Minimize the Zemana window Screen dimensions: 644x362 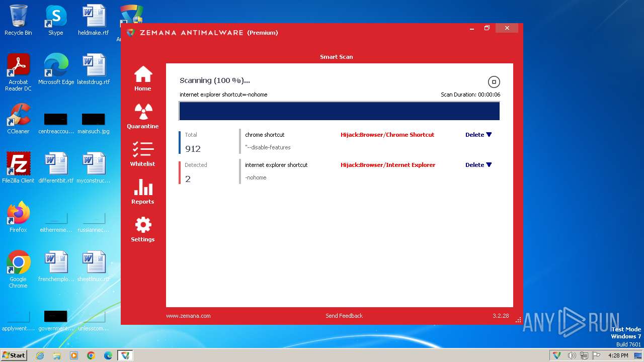471,28
